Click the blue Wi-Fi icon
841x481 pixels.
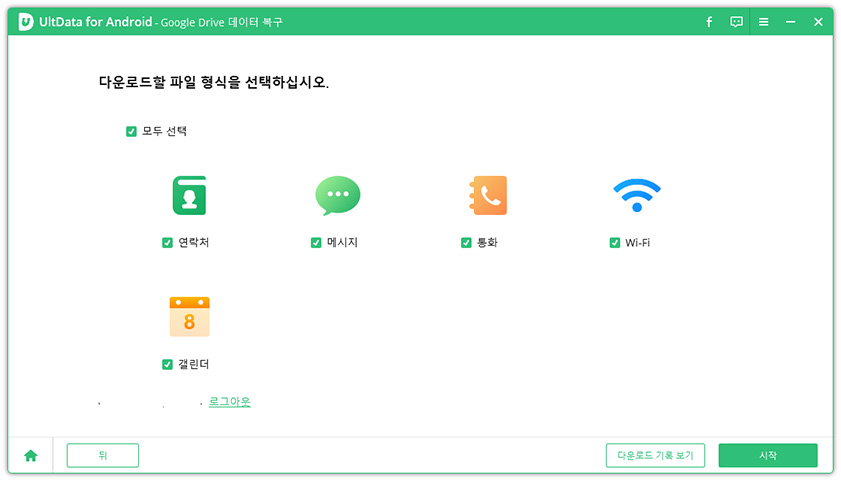(636, 195)
